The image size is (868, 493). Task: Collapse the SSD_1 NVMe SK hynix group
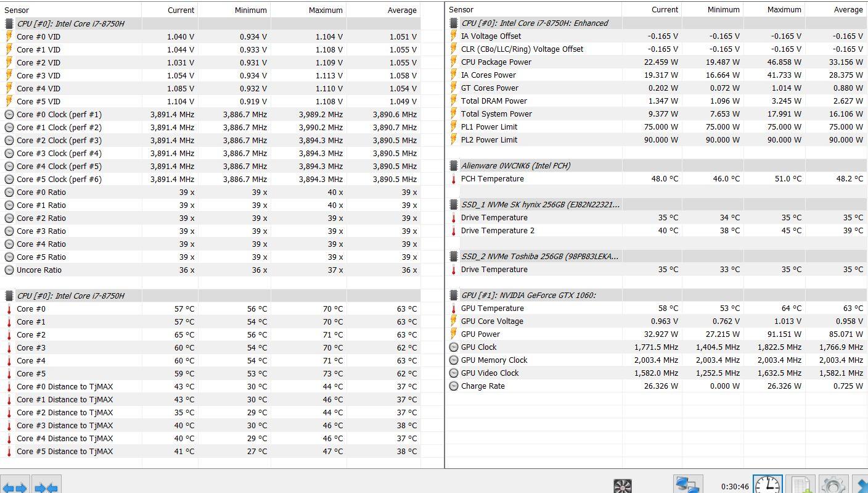(454, 204)
